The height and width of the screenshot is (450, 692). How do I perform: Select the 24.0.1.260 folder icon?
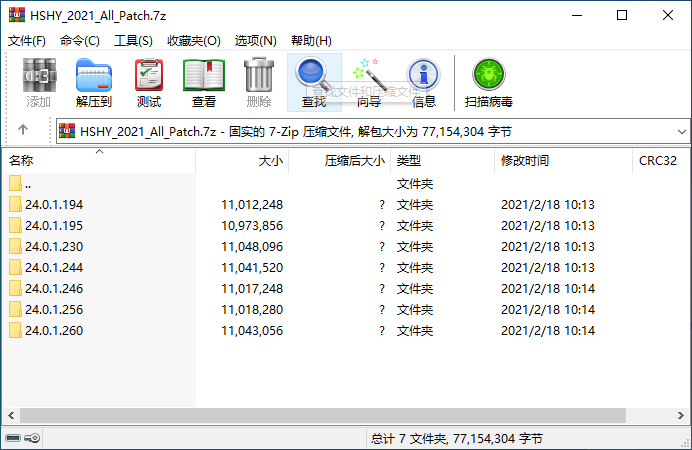(15, 330)
